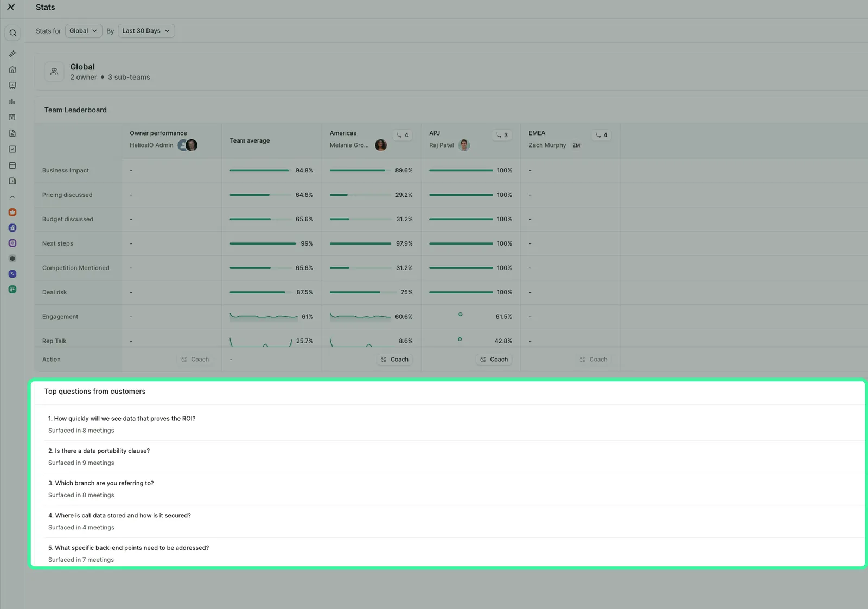Click Coach button under Owner performance
Image resolution: width=868 pixels, height=609 pixels.
click(195, 360)
